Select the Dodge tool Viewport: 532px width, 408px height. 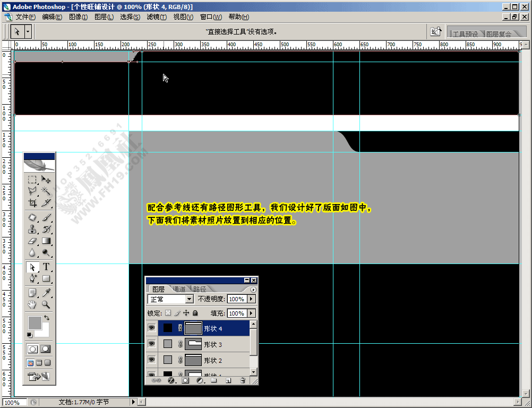tap(46, 253)
